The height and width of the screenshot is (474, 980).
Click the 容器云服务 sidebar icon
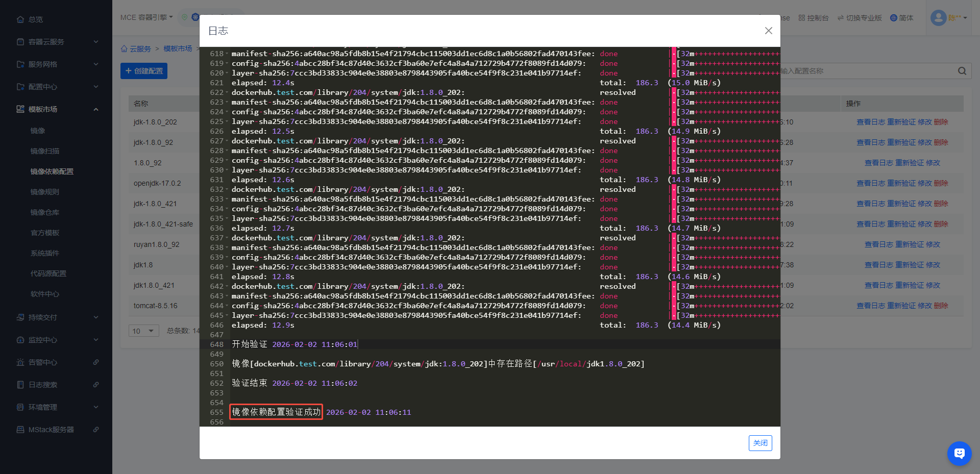click(x=20, y=42)
